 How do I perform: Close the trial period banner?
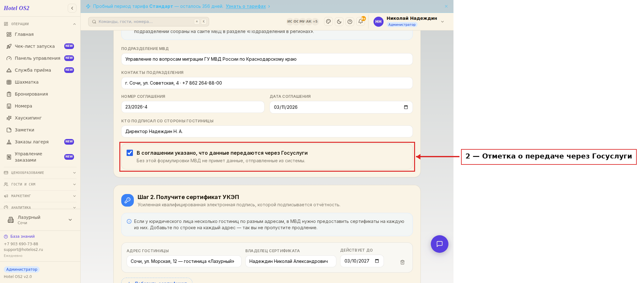(446, 6)
